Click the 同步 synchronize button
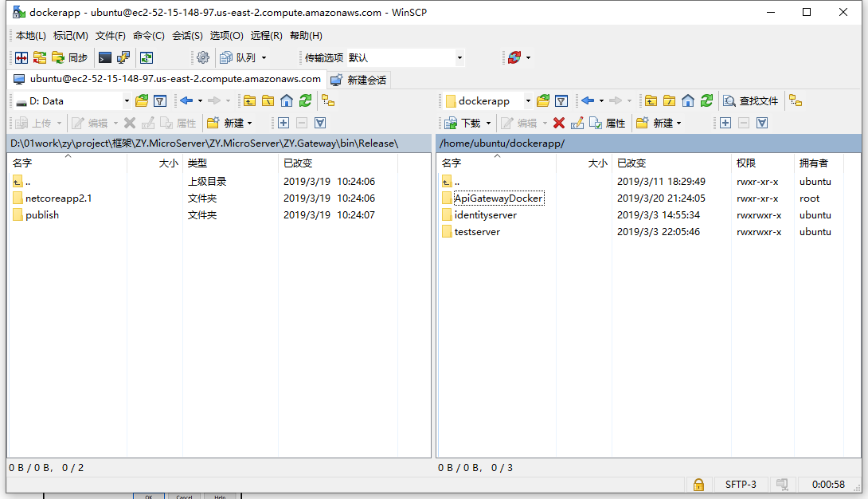The width and height of the screenshot is (868, 499). pos(70,57)
